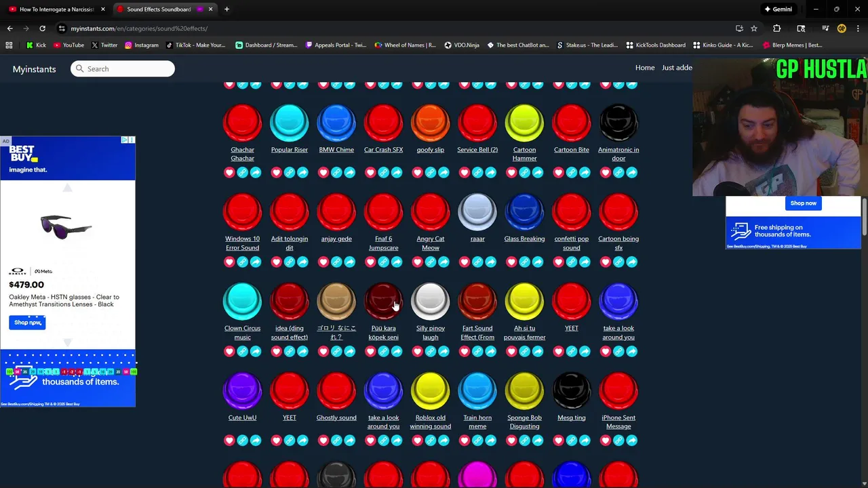
Task: Play the dark blue Glass Breaking button
Action: (524, 212)
